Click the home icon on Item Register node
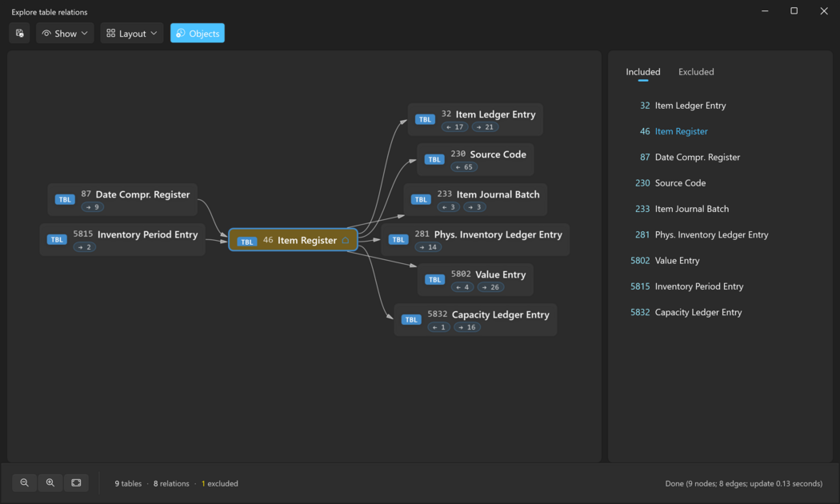Viewport: 840px width, 504px height. pos(346,241)
